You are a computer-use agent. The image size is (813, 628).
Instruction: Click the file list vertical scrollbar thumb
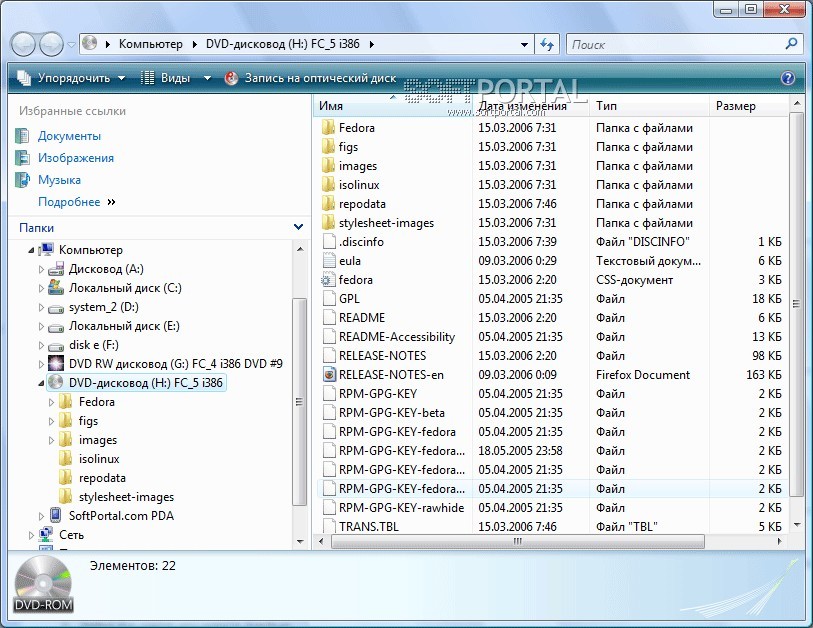pos(796,302)
